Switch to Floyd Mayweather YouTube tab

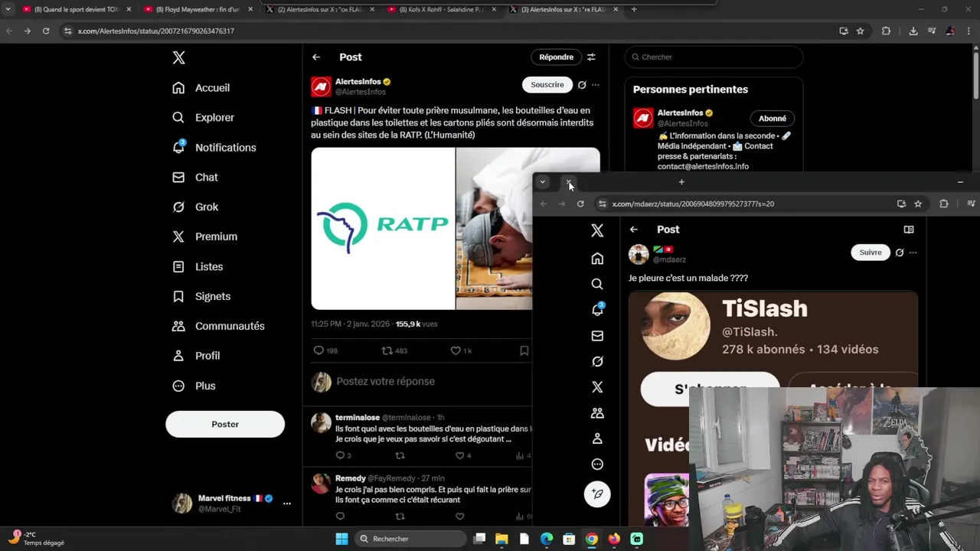(x=197, y=9)
